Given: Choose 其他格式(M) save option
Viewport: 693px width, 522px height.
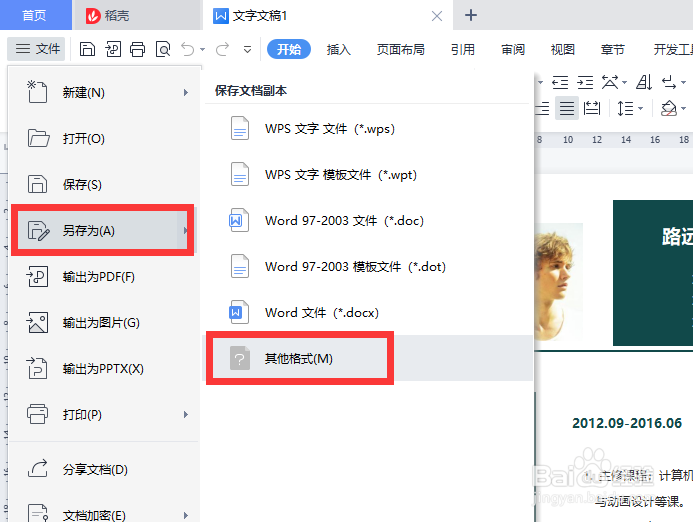Looking at the screenshot, I should point(369,358).
